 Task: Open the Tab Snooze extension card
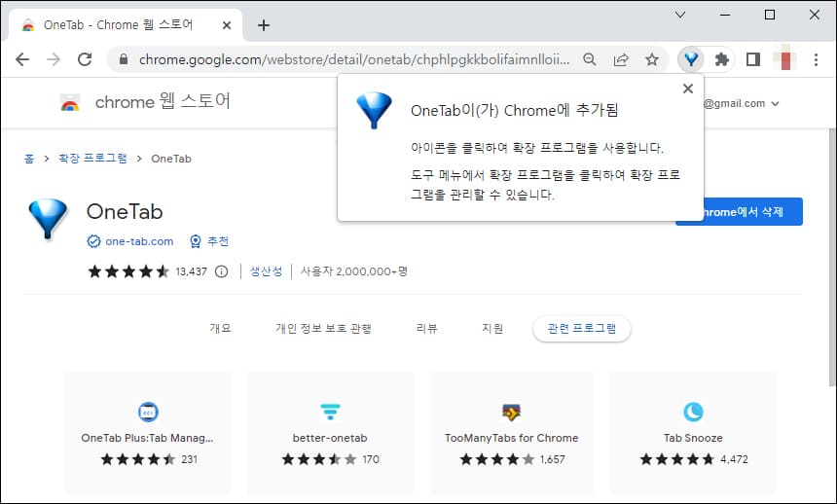[693, 433]
